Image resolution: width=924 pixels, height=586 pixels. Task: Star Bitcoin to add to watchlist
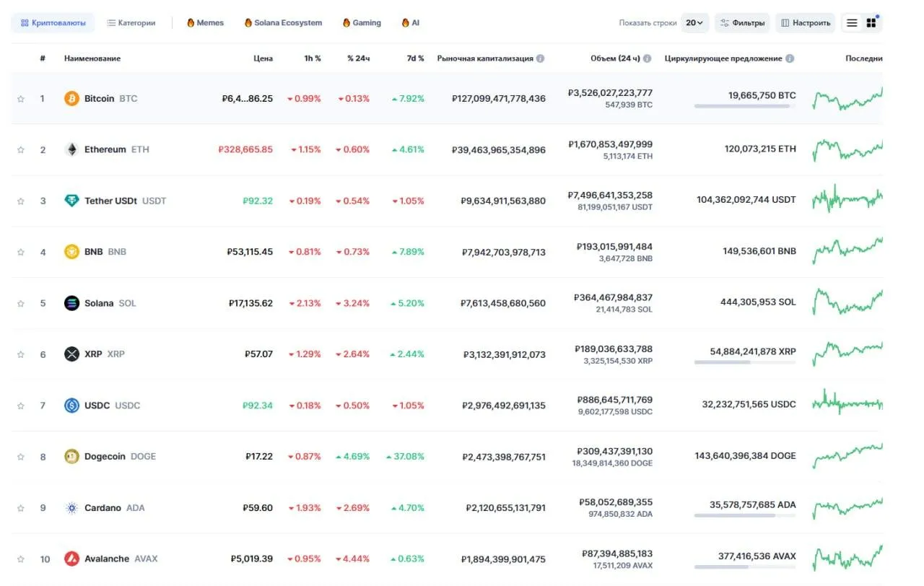coord(21,99)
